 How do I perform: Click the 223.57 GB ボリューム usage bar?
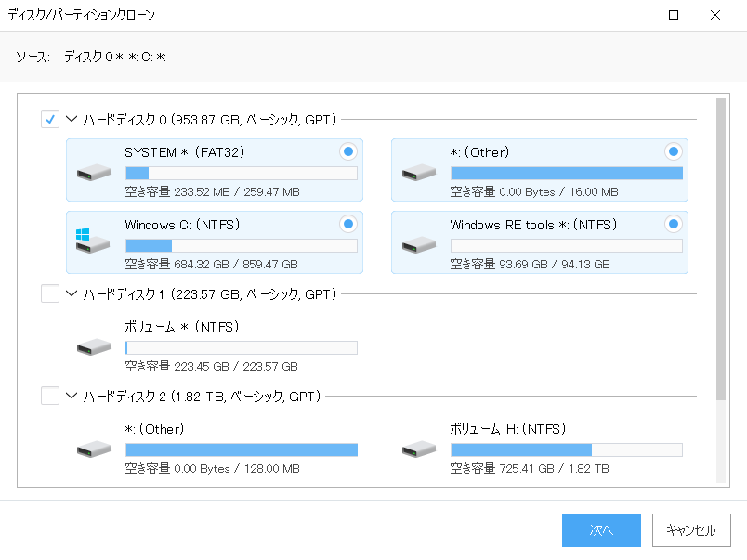click(242, 347)
